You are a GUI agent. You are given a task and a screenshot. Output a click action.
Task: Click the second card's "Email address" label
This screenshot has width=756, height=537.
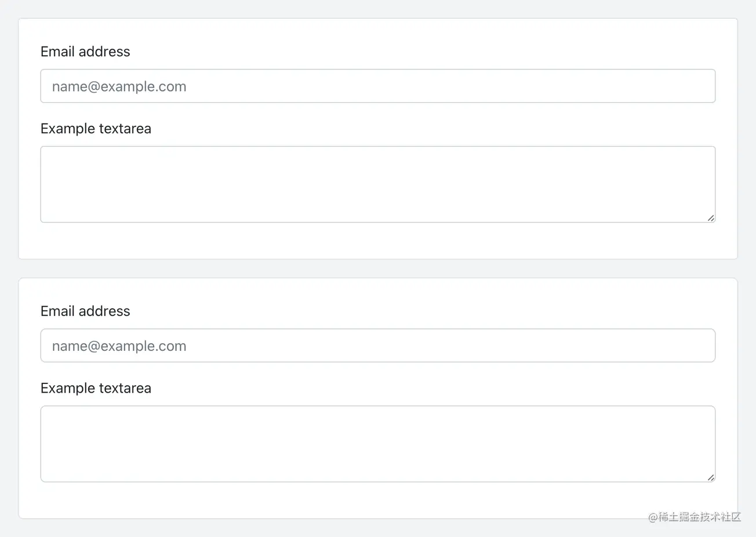click(85, 311)
